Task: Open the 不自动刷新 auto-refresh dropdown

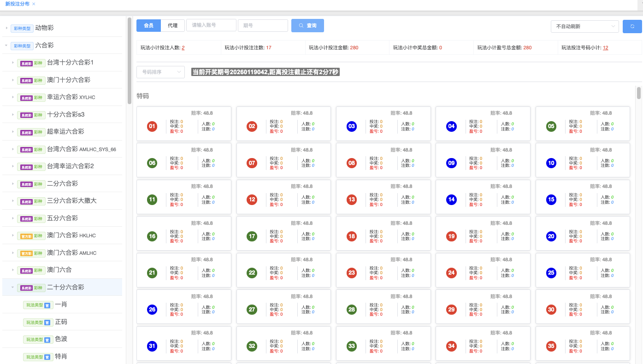Action: (584, 26)
